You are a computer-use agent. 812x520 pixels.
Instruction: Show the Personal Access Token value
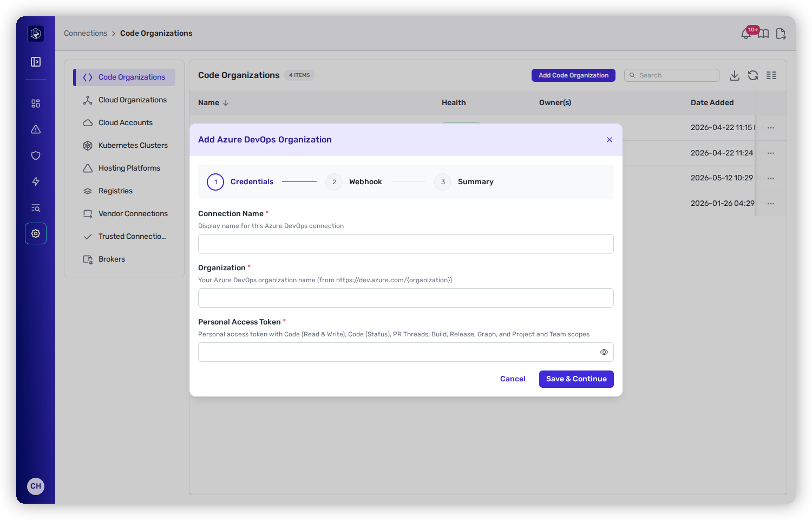point(604,352)
